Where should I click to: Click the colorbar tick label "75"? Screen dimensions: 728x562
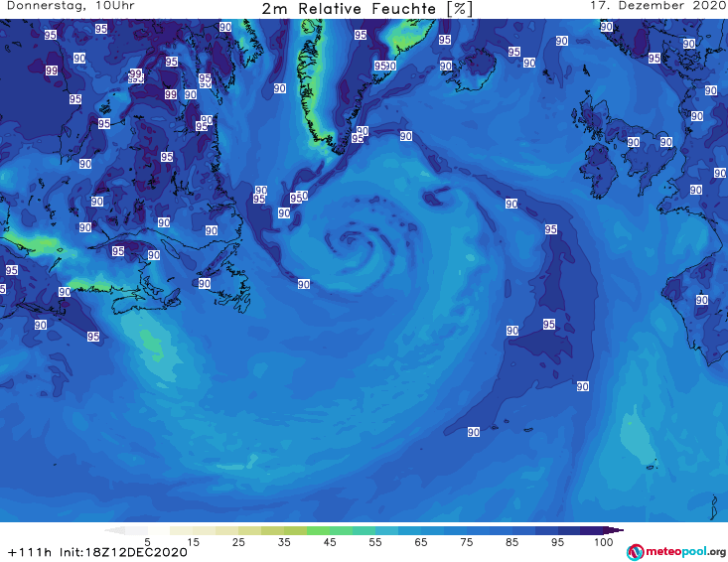466,542
